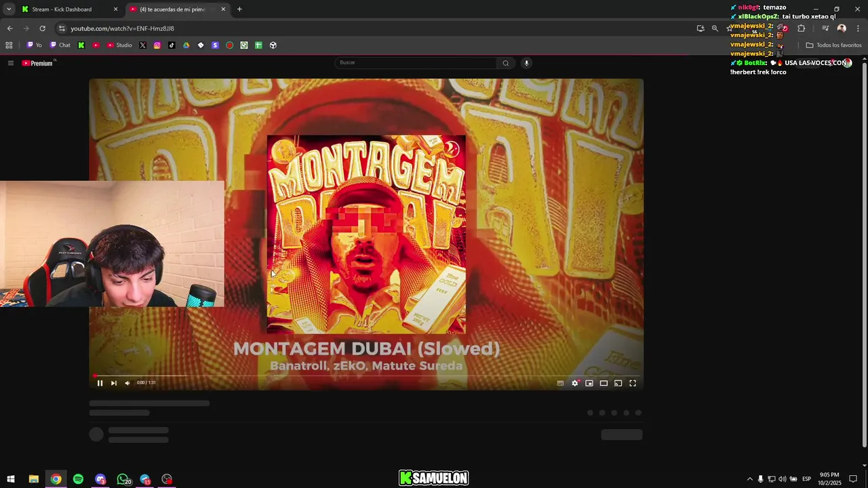Go to YouTube Premium home logo

coord(37,63)
